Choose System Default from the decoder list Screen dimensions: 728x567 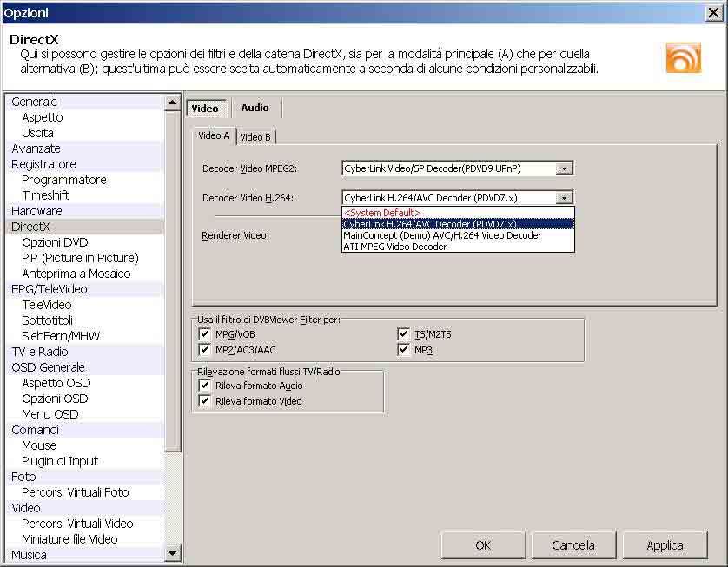[382, 213]
